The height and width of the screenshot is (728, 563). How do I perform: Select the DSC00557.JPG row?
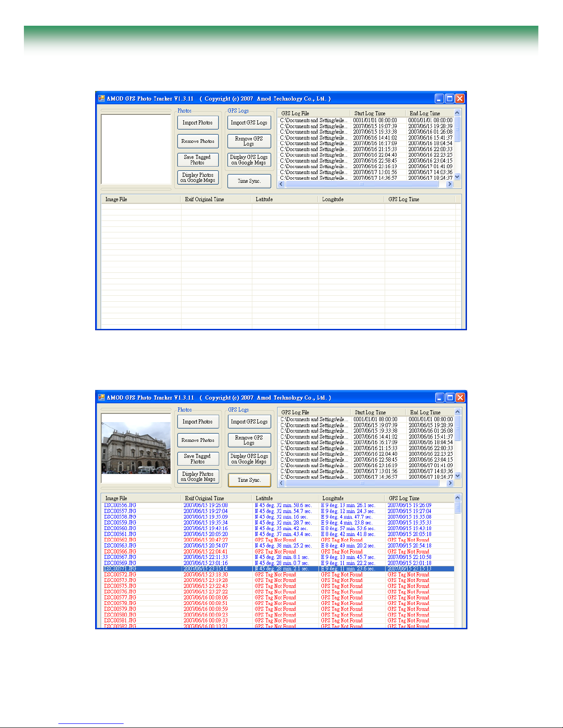pyautogui.click(x=278, y=511)
